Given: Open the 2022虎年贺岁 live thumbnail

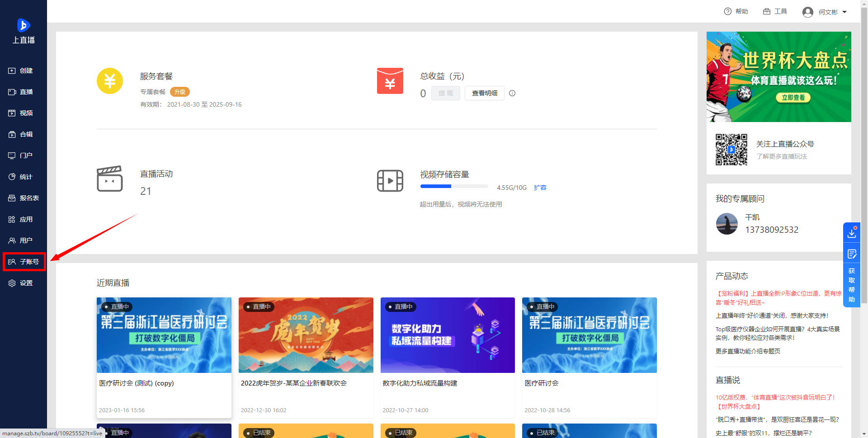Looking at the screenshot, I should (x=306, y=335).
